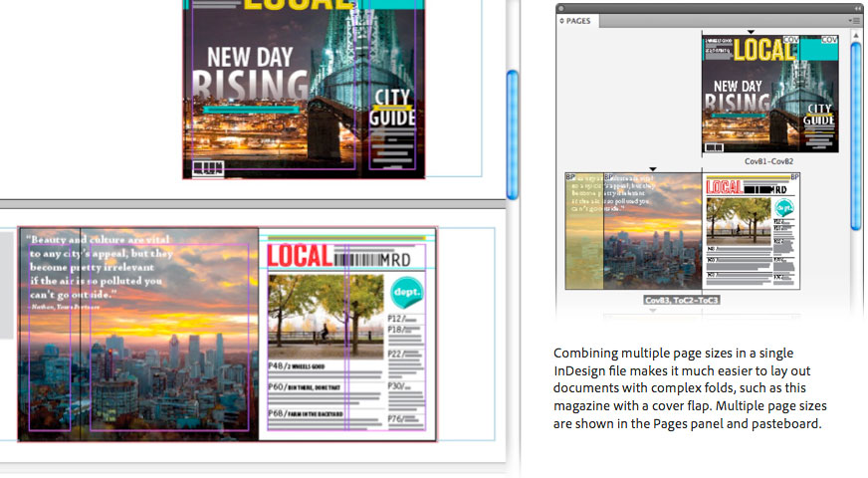Close the Pages panel with round button

[560, 8]
